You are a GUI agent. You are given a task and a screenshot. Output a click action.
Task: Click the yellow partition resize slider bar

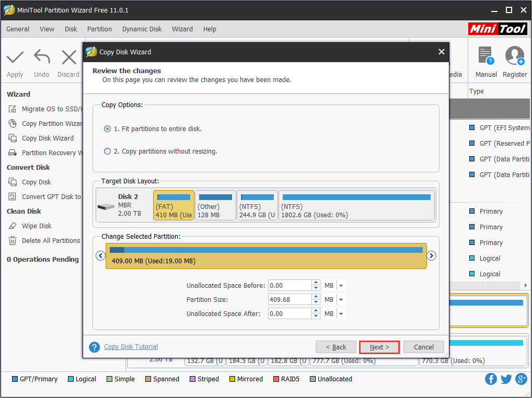(265, 255)
